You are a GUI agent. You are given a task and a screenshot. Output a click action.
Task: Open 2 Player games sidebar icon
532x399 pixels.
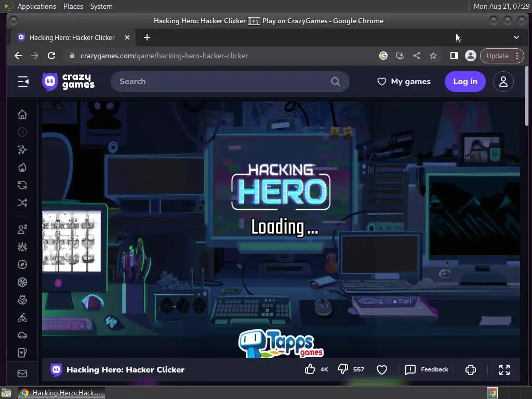[x=22, y=229]
